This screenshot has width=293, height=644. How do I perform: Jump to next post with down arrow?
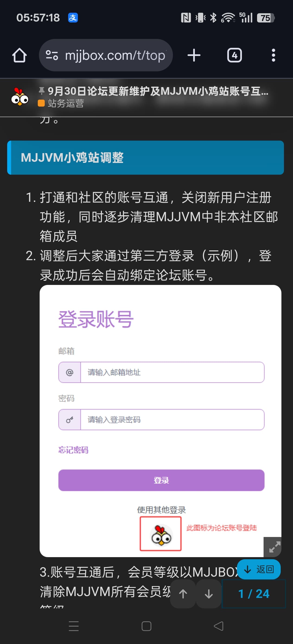tap(209, 594)
